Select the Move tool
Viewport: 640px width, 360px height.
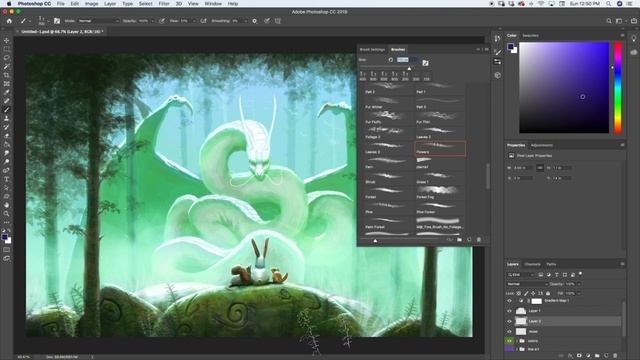(x=7, y=40)
